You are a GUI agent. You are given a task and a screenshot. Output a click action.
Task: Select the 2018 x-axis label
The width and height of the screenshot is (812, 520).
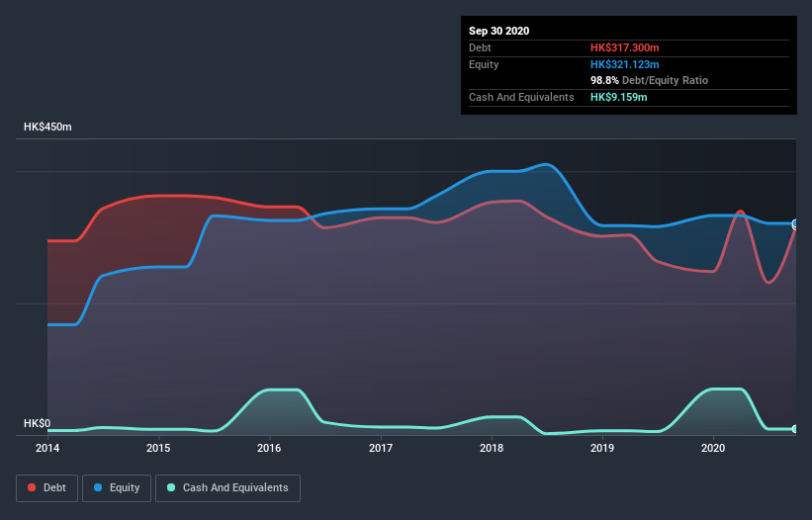(492, 448)
